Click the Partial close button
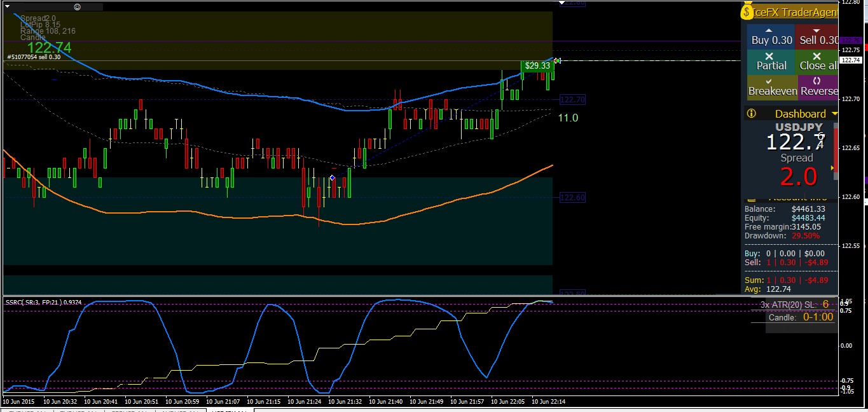The image size is (868, 412). [771, 62]
